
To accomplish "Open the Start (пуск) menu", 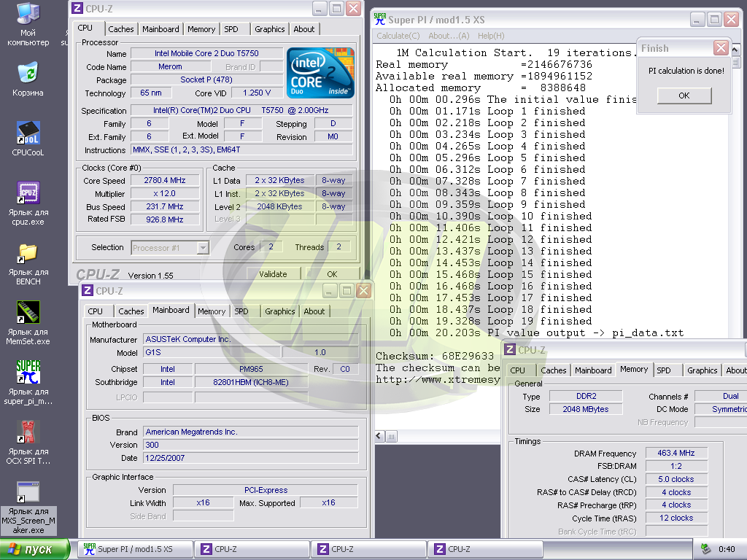I will [x=35, y=550].
